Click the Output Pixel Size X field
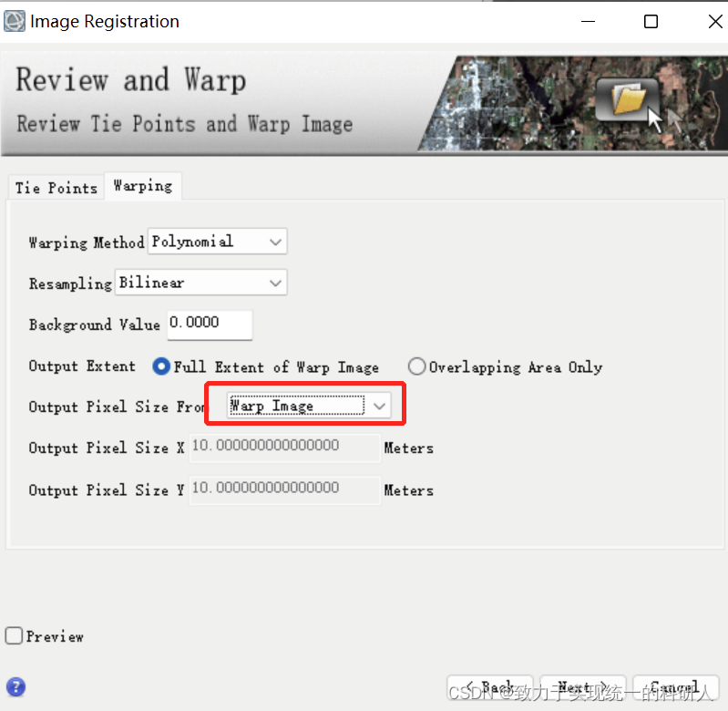The width and height of the screenshot is (728, 711). [x=284, y=448]
